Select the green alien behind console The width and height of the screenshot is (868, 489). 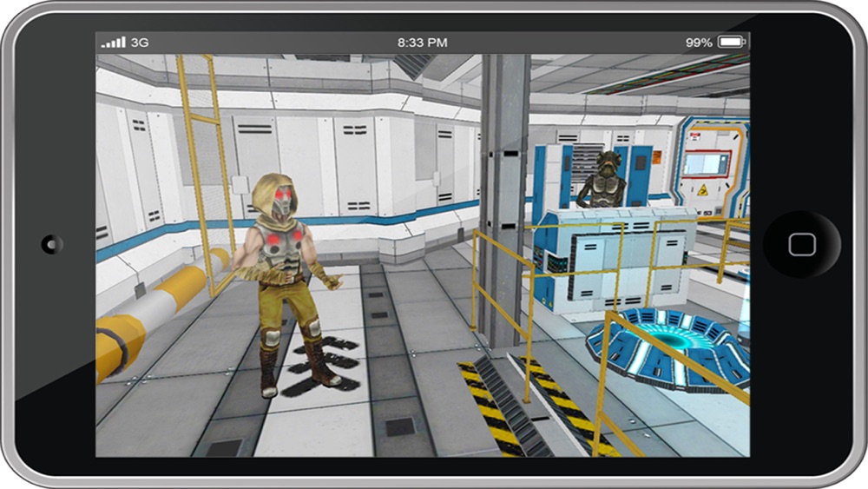click(602, 179)
